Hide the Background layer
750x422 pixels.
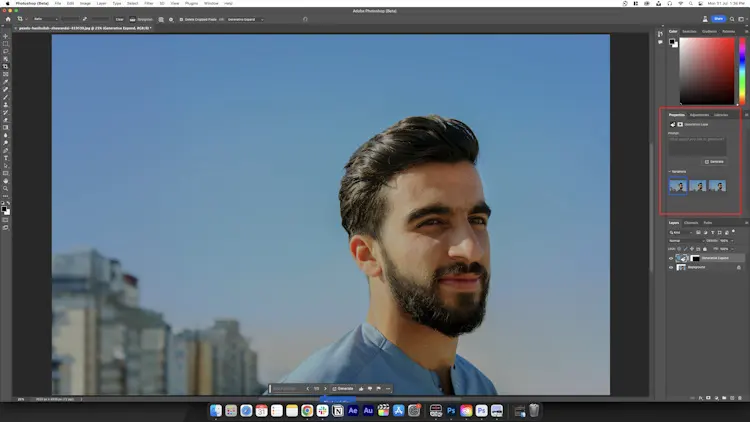click(671, 267)
